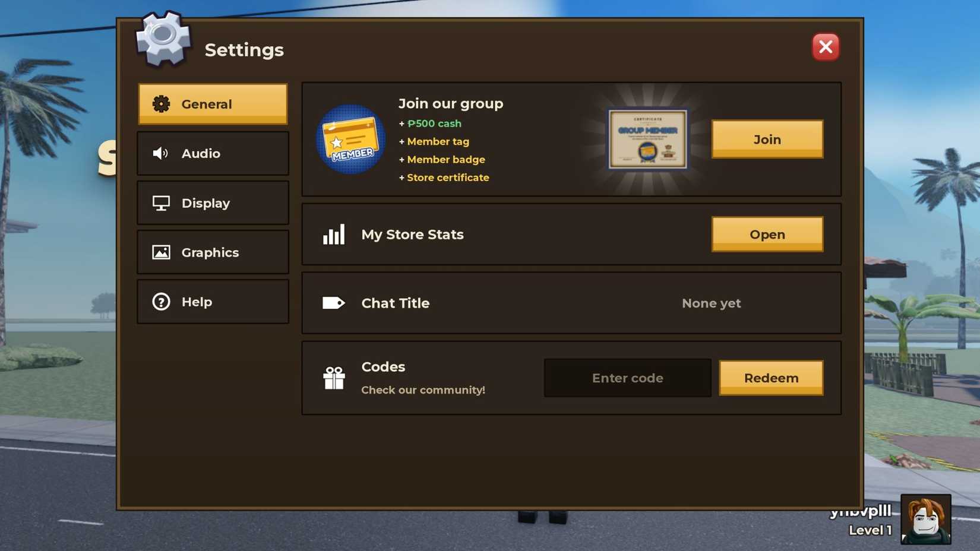Select the General settings tab
The height and width of the screenshot is (551, 980).
click(x=213, y=104)
